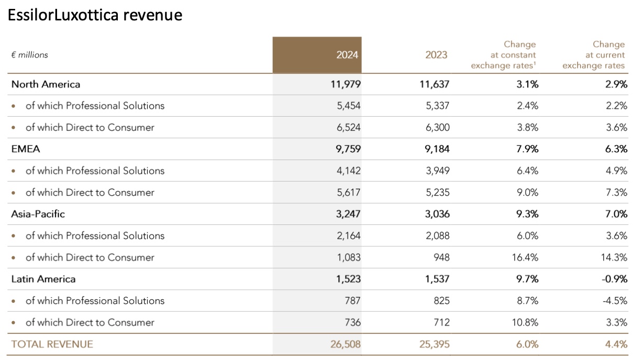Viewport: 644px width, 362px height.
Task: Select North America 2024 value 11,979
Action: point(346,84)
